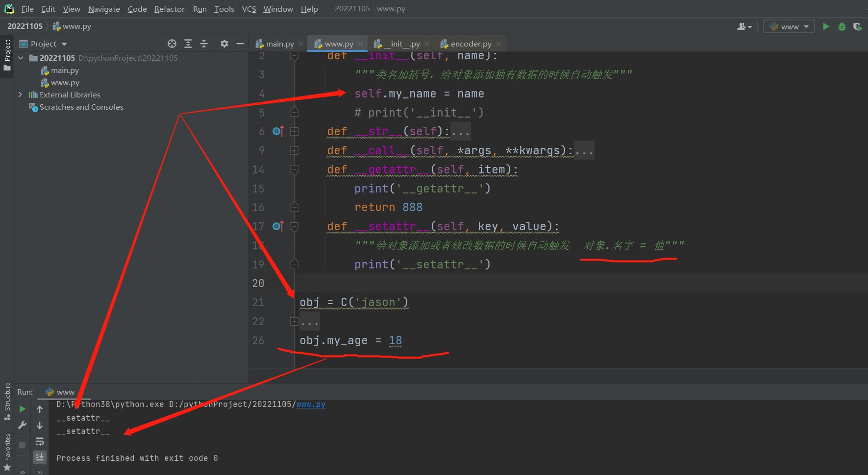Rerun www from the Run panel
The width and height of the screenshot is (868, 475).
(22, 409)
